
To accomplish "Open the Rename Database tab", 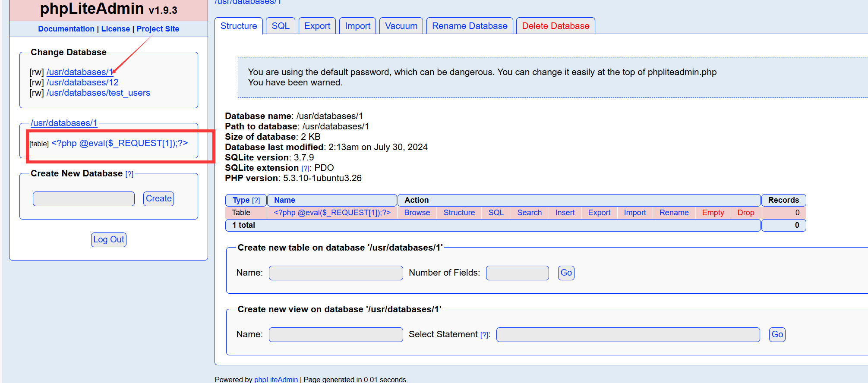I will tap(470, 26).
